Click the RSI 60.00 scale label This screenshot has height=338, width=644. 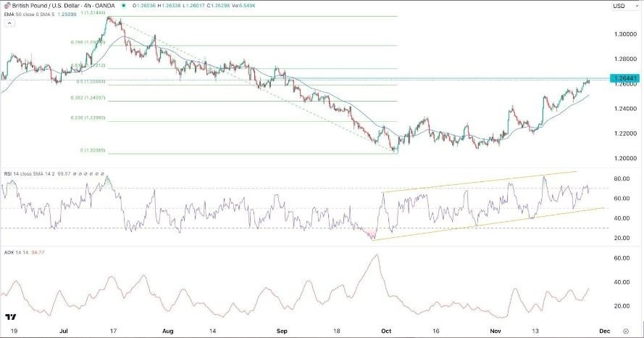[623, 199]
